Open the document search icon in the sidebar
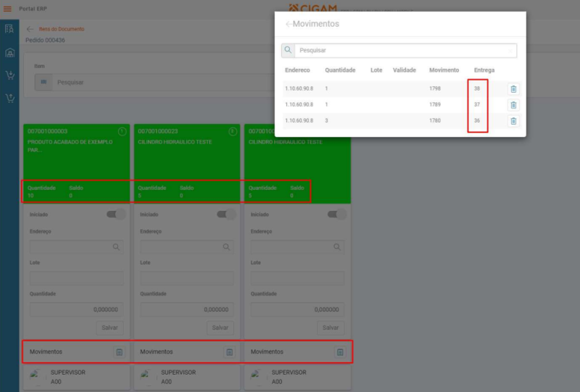Image resolution: width=580 pixels, height=392 pixels. click(x=9, y=29)
